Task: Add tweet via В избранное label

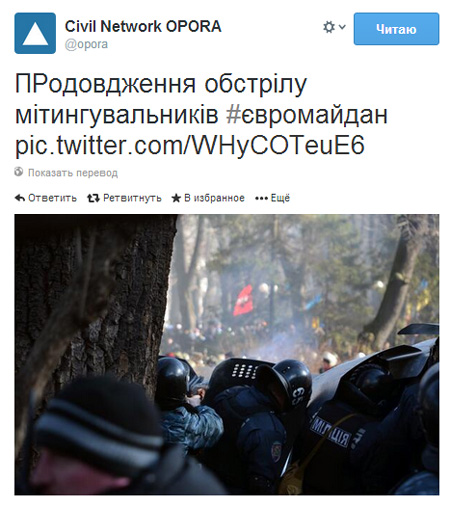Action: 214,198
